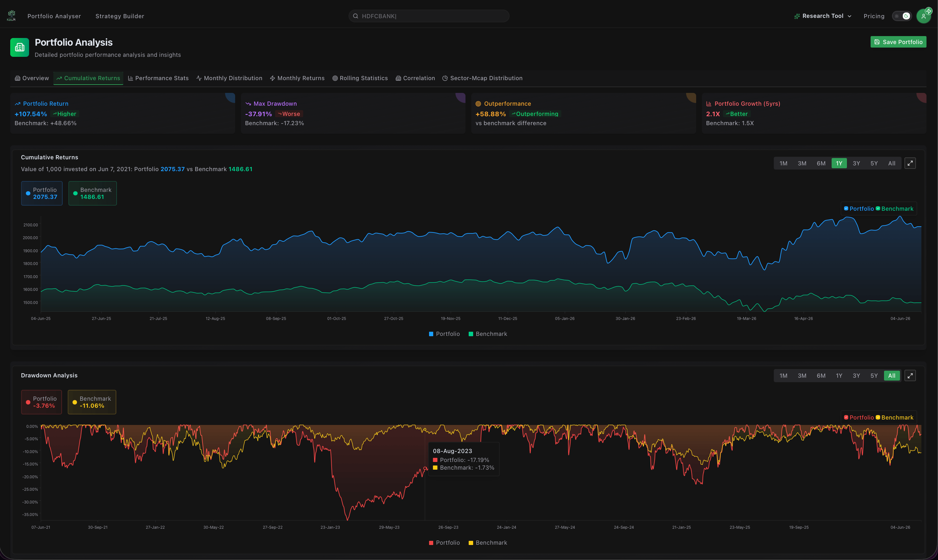Click the green Benchmark legend swatch below cumulative chart
Screen dimensions: 938x560
coord(471,334)
